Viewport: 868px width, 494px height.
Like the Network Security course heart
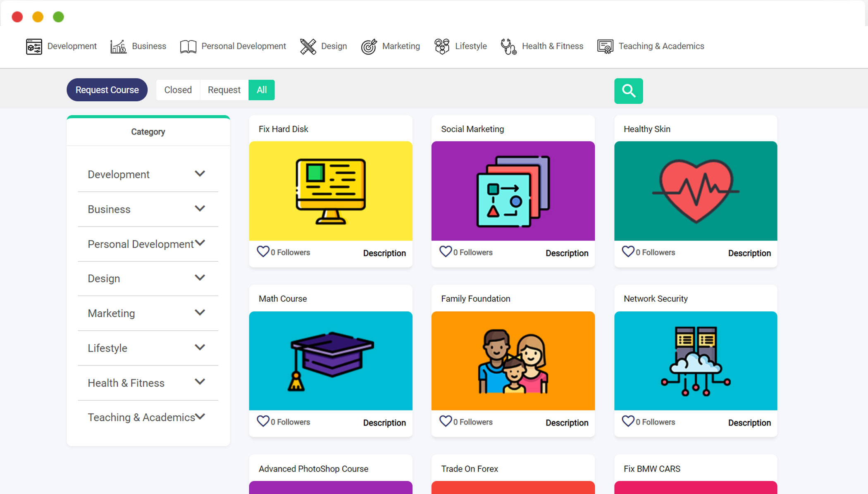[x=628, y=421]
